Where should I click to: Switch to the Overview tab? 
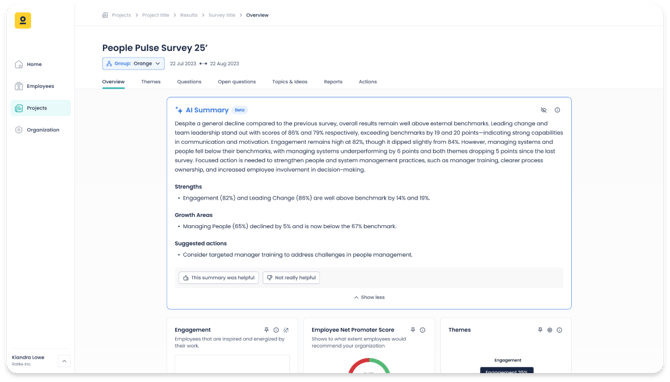pyautogui.click(x=113, y=82)
